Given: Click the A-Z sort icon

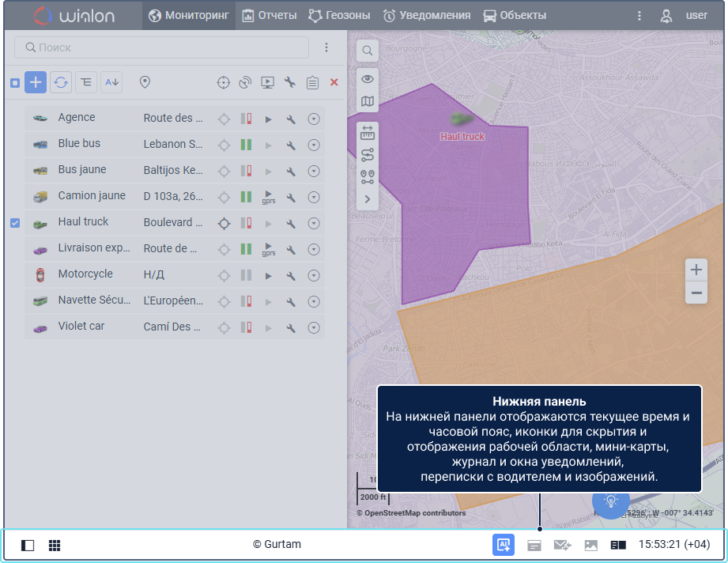Looking at the screenshot, I should coord(111,82).
